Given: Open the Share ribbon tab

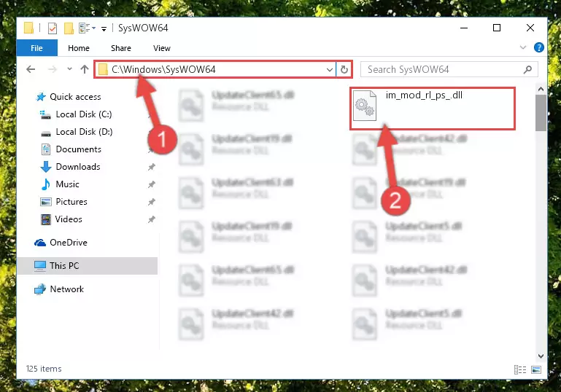Looking at the screenshot, I should point(121,48).
